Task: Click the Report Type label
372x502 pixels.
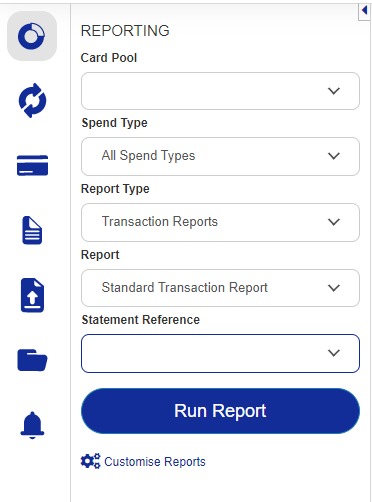Action: click(115, 189)
